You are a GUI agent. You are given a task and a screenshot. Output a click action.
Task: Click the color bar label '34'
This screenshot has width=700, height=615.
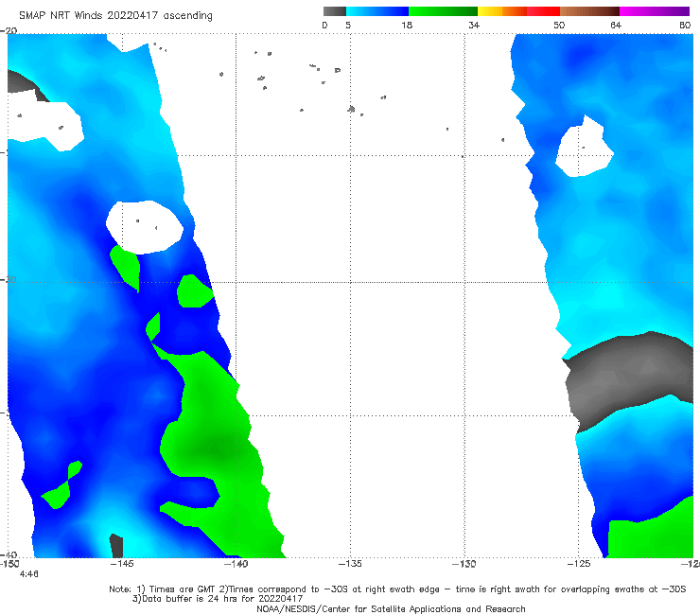click(474, 25)
